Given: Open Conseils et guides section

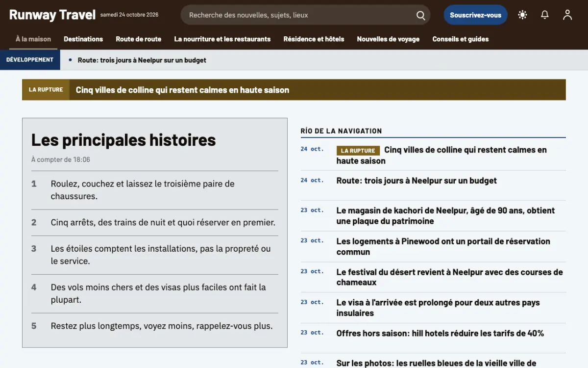Looking at the screenshot, I should (x=461, y=39).
